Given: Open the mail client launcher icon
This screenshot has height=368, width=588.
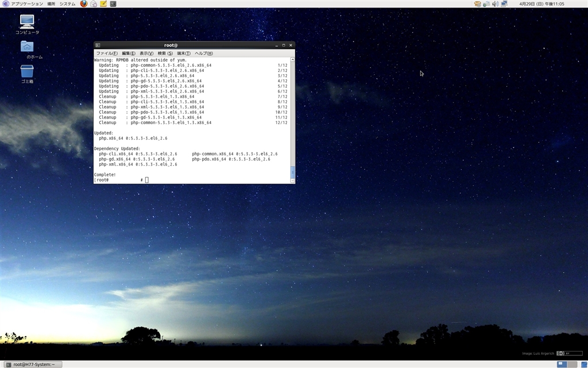Looking at the screenshot, I should tap(94, 3).
